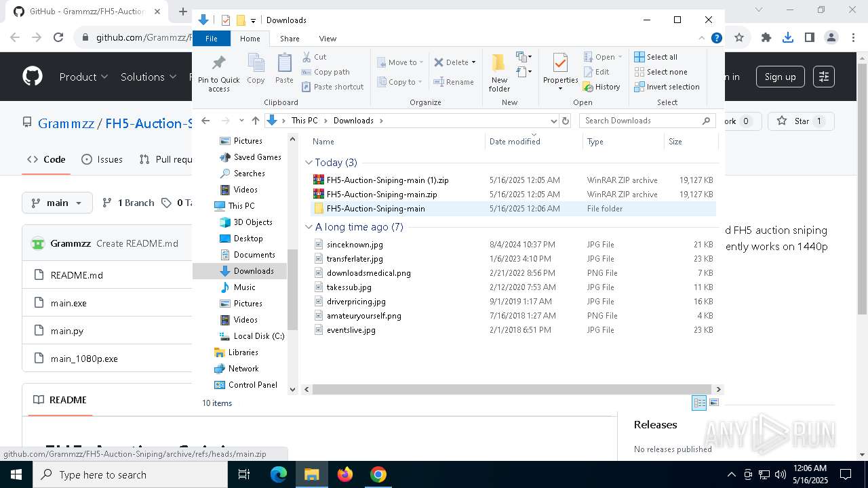Sort by Size column header
868x488 pixels.
[x=690, y=142]
